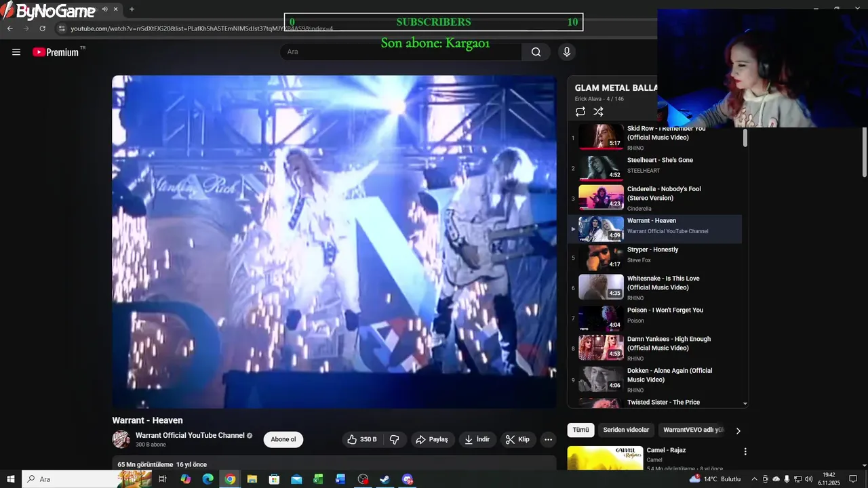Viewport: 868px width, 488px height.
Task: Open the Windows notification center
Action: (853, 479)
